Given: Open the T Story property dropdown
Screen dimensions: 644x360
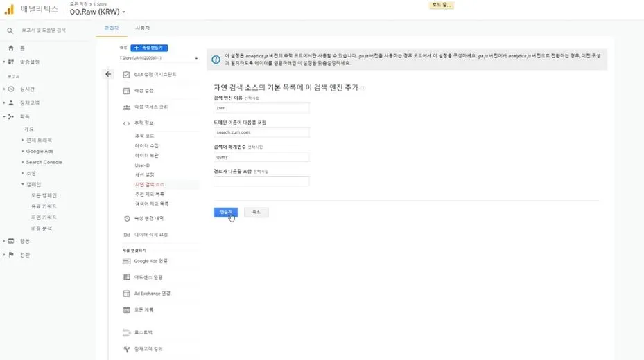Looking at the screenshot, I should pyautogui.click(x=159, y=58).
